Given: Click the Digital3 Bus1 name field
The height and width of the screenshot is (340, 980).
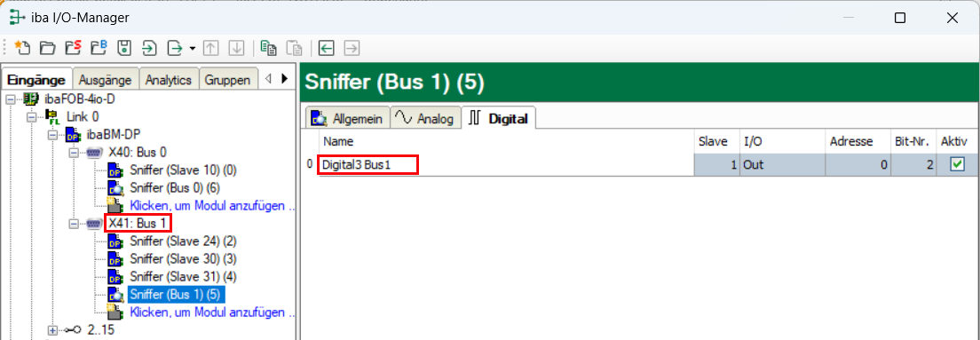Looking at the screenshot, I should coord(367,165).
